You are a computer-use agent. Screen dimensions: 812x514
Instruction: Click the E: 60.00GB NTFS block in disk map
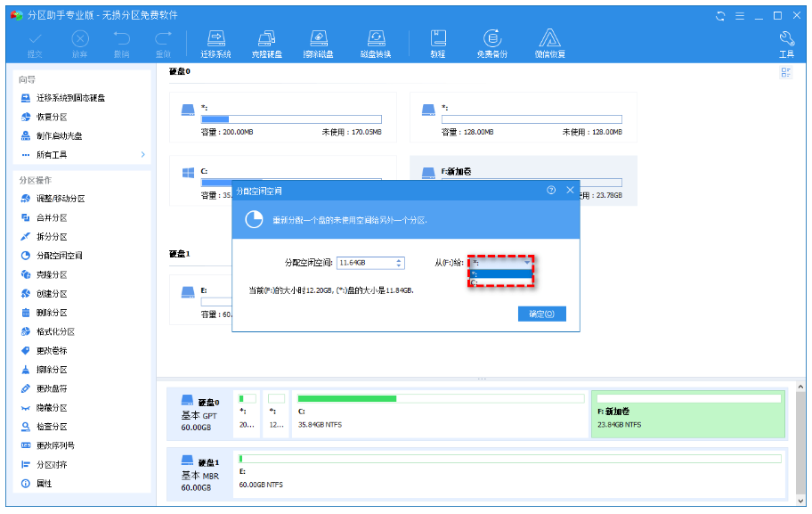(510, 474)
